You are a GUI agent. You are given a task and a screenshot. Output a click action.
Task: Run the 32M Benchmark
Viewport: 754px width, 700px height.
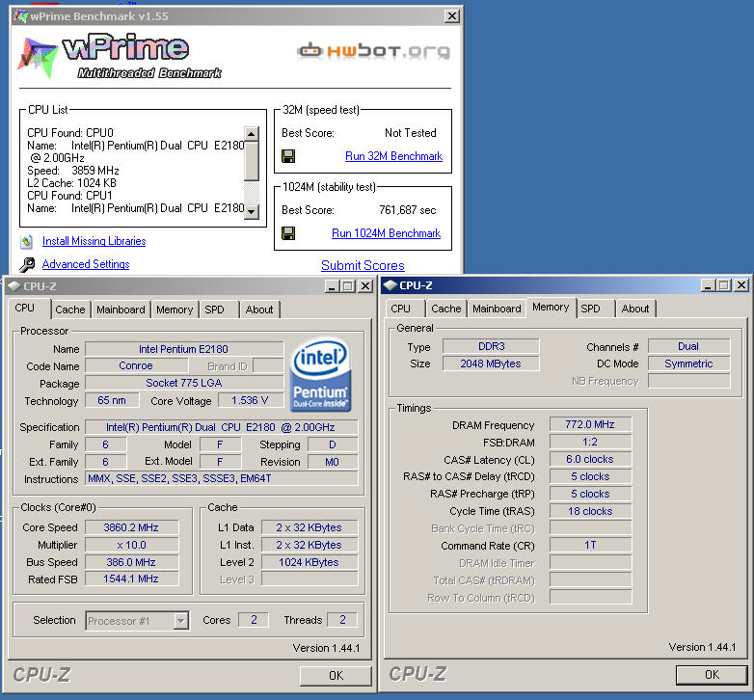tap(393, 156)
